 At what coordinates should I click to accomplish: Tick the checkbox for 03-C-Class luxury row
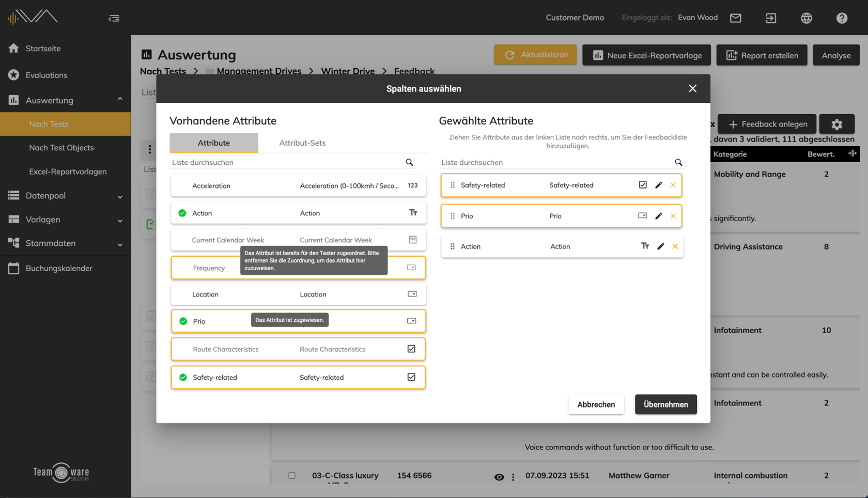[292, 475]
